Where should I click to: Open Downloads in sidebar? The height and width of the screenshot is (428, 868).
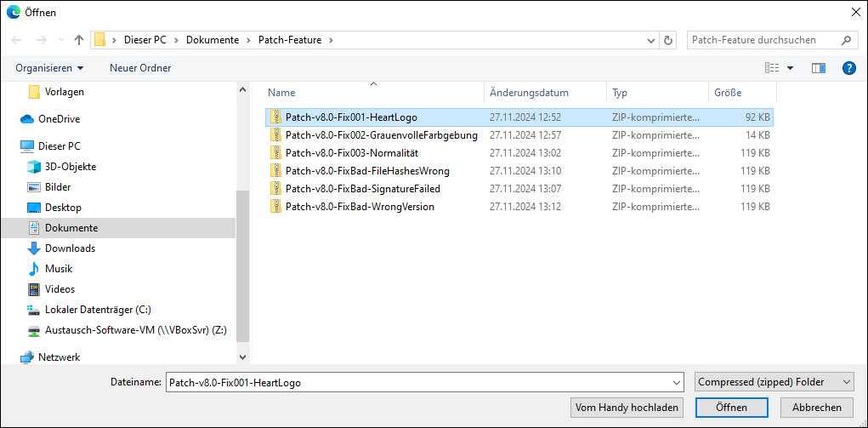tap(70, 248)
